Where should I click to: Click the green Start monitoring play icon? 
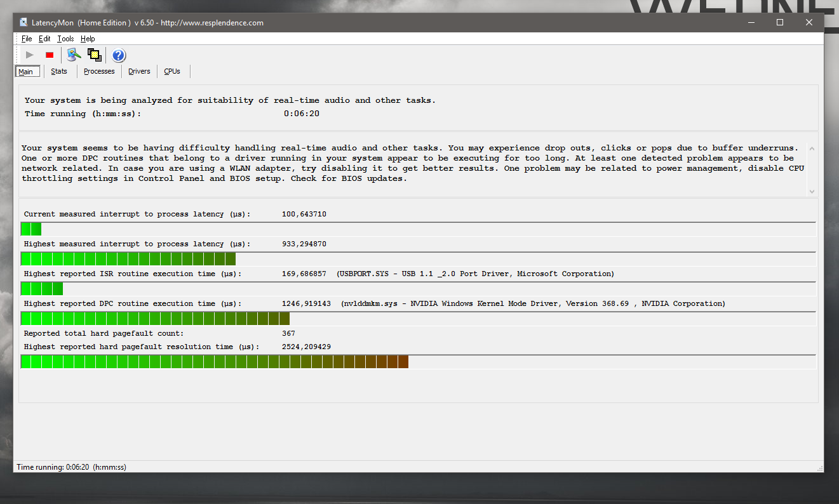coord(29,55)
